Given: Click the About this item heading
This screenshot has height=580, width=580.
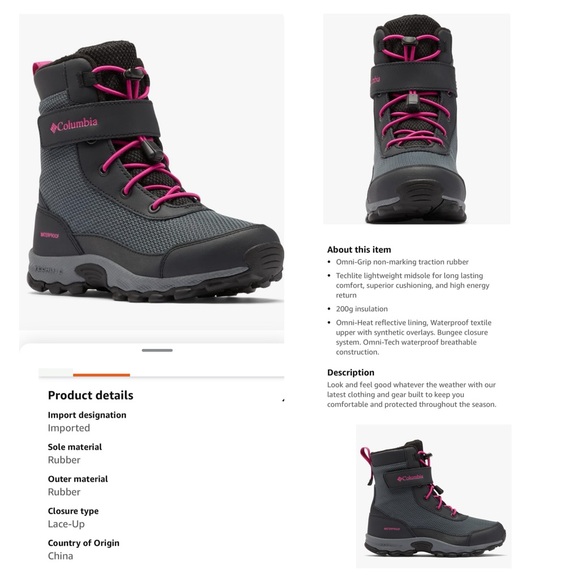Looking at the screenshot, I should (x=359, y=250).
